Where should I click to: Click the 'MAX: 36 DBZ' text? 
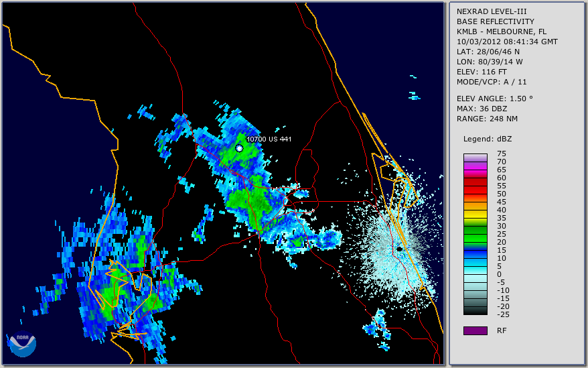482,109
